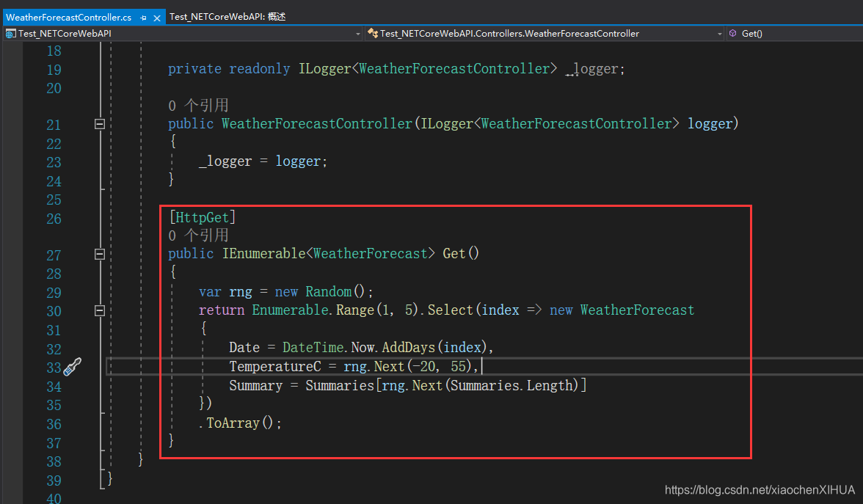Image resolution: width=863 pixels, height=504 pixels.
Task: Click the purple cube icon next to Get()
Action: click(732, 33)
